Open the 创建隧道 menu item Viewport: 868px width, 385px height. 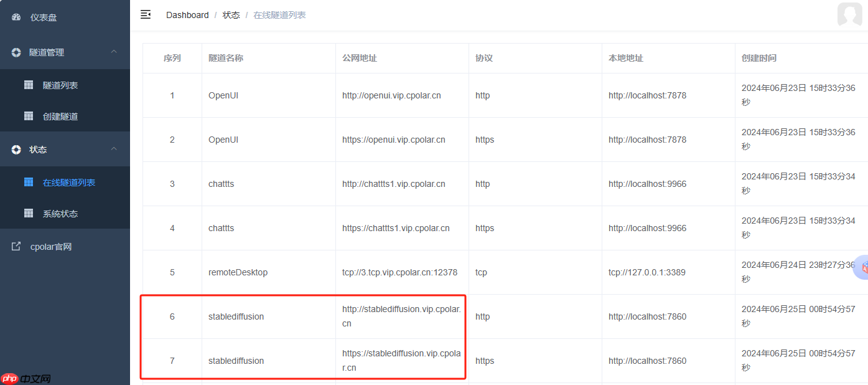tap(65, 116)
